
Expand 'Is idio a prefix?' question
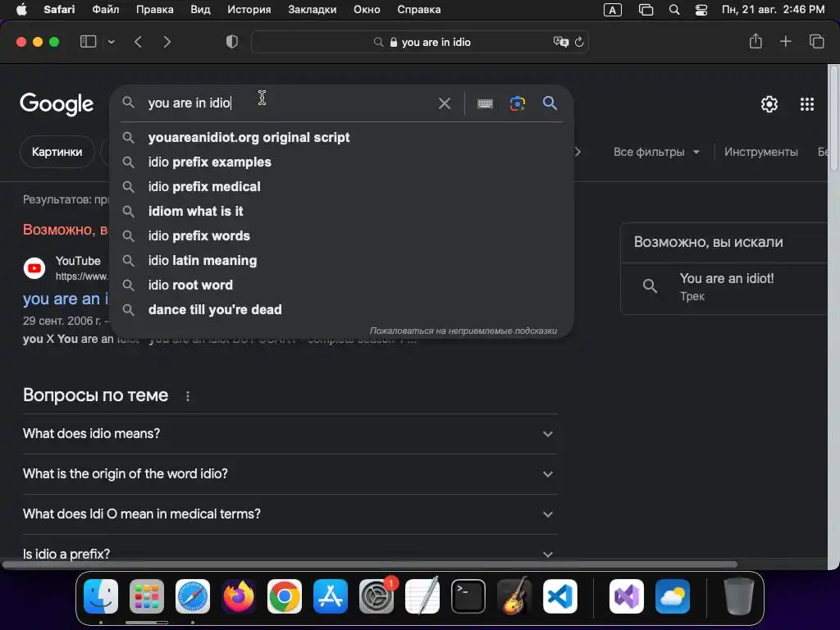click(290, 554)
